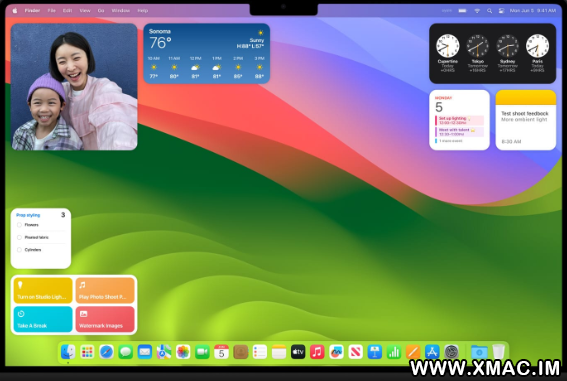Open the Test shoot feedback note
The height and width of the screenshot is (381, 567).
pyautogui.click(x=526, y=120)
